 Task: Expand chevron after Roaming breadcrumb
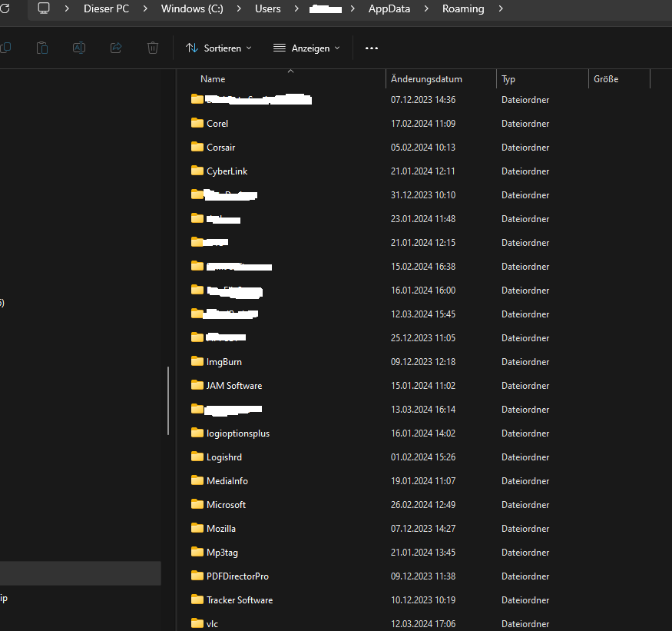coord(501,8)
